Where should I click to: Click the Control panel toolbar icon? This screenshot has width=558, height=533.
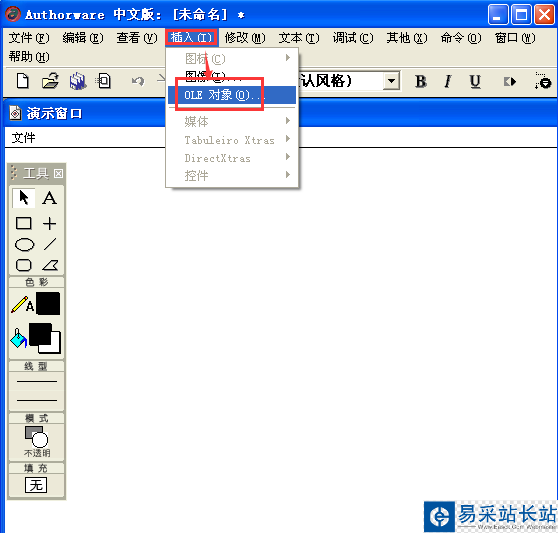543,81
